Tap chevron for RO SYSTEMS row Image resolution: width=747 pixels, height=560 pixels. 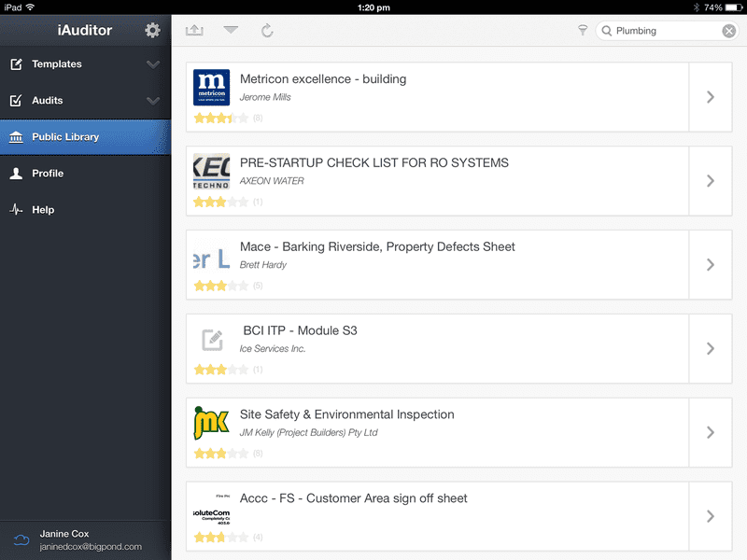(x=711, y=181)
